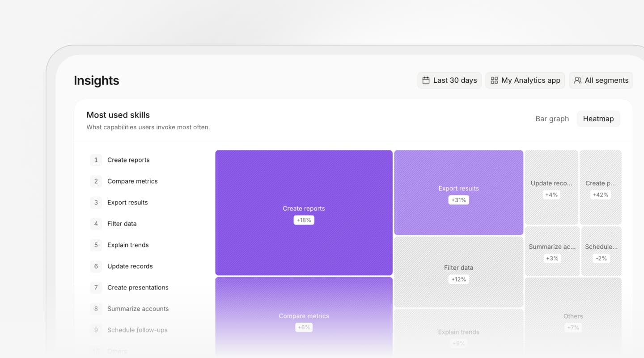Click the Compare metrics heatmap tile
Viewport: 644px width, 358px height.
304,317
